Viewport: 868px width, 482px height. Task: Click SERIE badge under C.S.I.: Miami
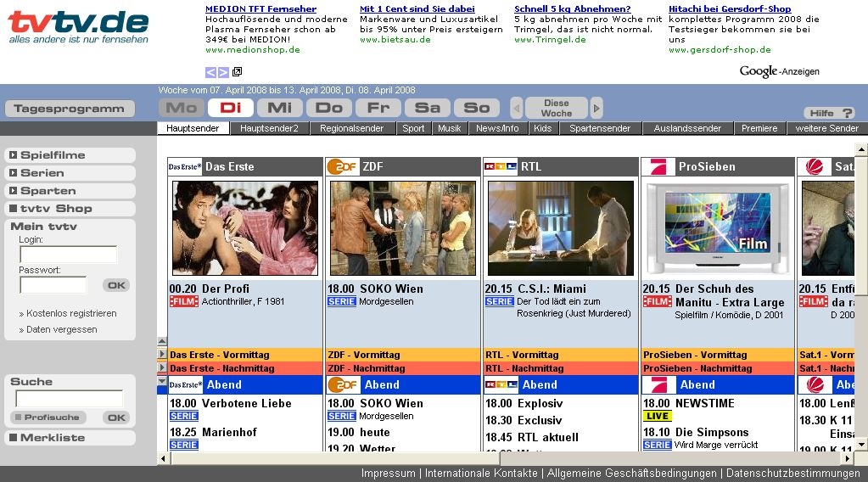tap(499, 301)
